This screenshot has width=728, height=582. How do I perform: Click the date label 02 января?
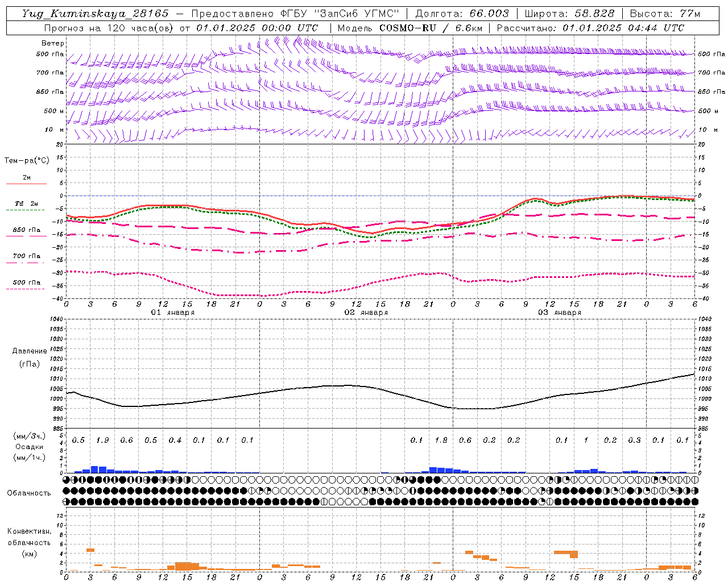pyautogui.click(x=366, y=313)
